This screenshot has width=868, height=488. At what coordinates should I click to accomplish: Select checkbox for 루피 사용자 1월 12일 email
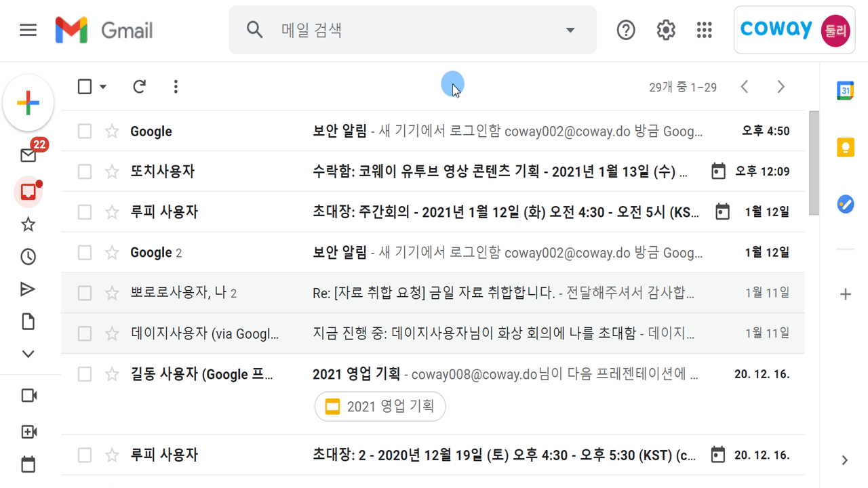[85, 212]
